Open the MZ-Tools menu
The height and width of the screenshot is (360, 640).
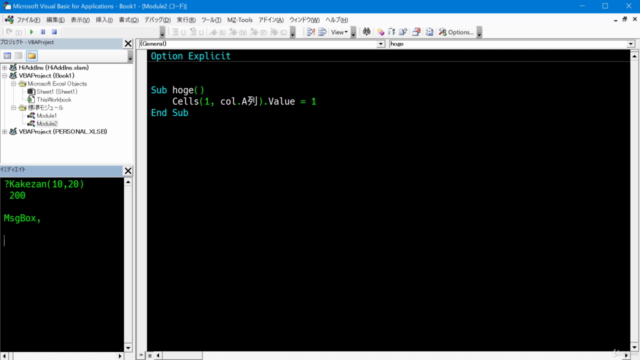[x=240, y=20]
